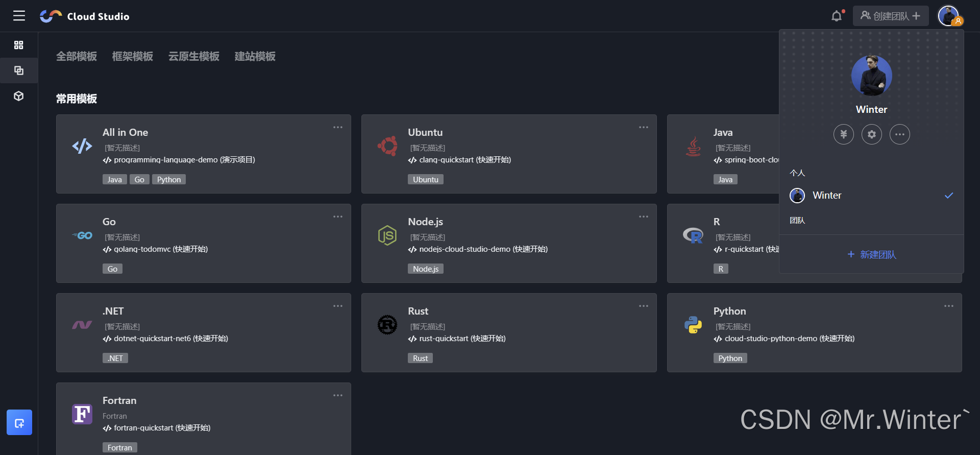
Task: Click the Java tag on All in One
Action: (115, 180)
